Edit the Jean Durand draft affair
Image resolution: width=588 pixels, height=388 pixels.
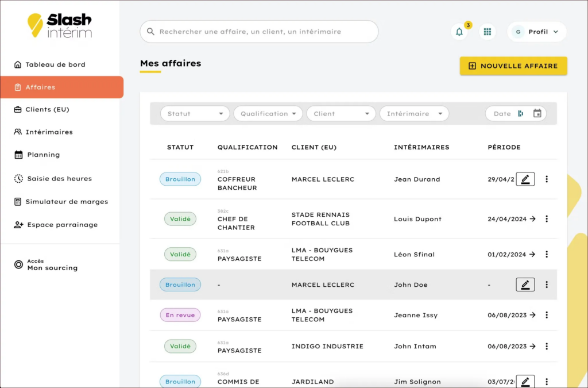(x=525, y=179)
